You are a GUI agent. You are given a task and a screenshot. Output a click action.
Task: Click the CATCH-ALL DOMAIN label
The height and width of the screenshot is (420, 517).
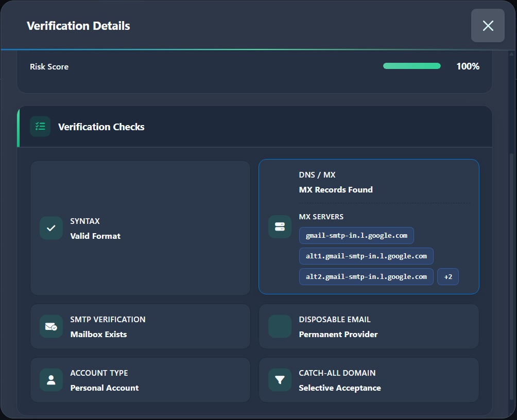point(337,373)
